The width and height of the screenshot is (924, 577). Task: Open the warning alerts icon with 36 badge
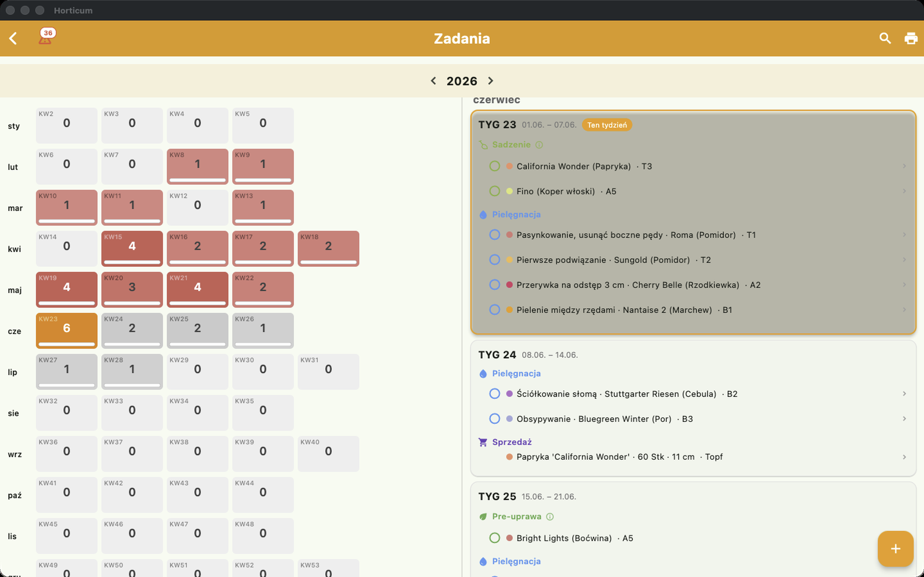coord(47,37)
